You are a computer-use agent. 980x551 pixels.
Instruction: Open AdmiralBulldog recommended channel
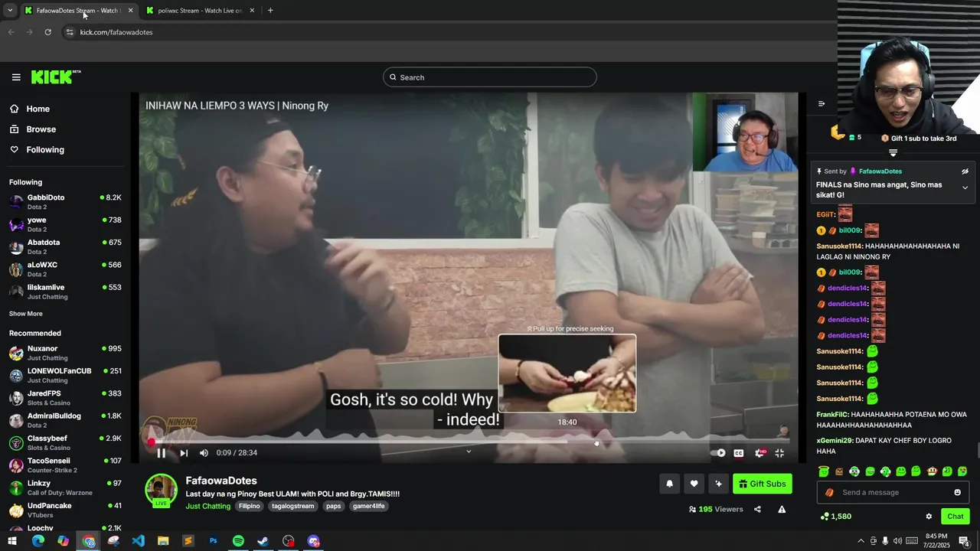[x=65, y=420]
